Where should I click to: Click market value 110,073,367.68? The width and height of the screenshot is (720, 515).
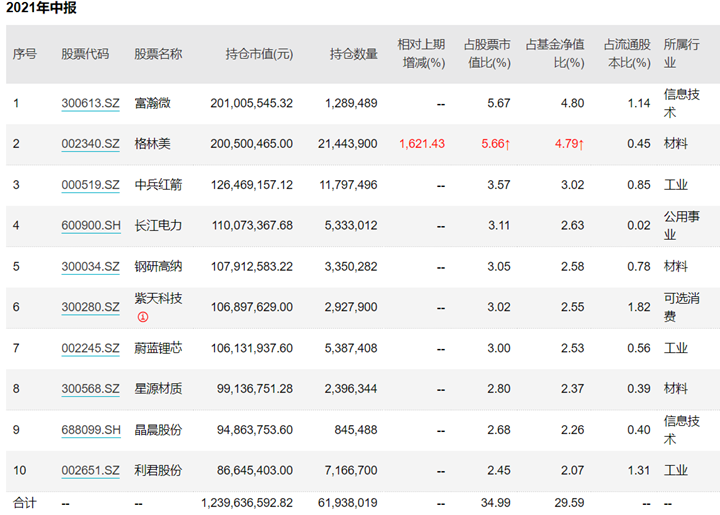click(252, 225)
